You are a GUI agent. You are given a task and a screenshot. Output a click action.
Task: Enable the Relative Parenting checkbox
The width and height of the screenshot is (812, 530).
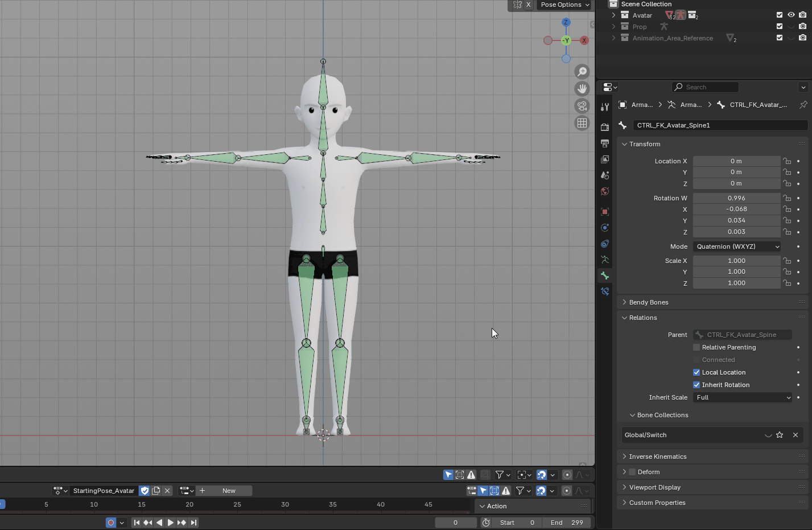point(696,347)
